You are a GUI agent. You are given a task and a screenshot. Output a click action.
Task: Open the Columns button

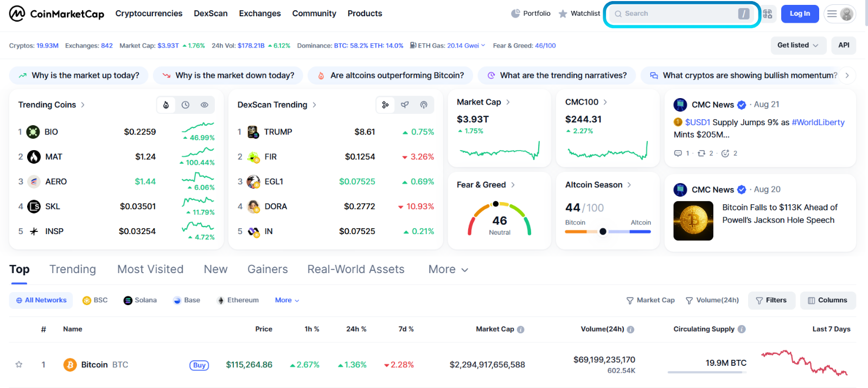(x=828, y=300)
